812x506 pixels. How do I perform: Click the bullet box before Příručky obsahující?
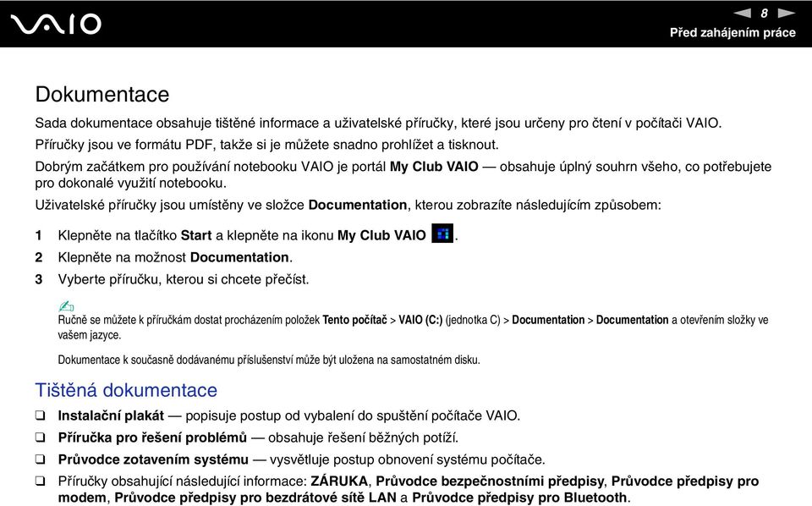pyautogui.click(x=40, y=481)
